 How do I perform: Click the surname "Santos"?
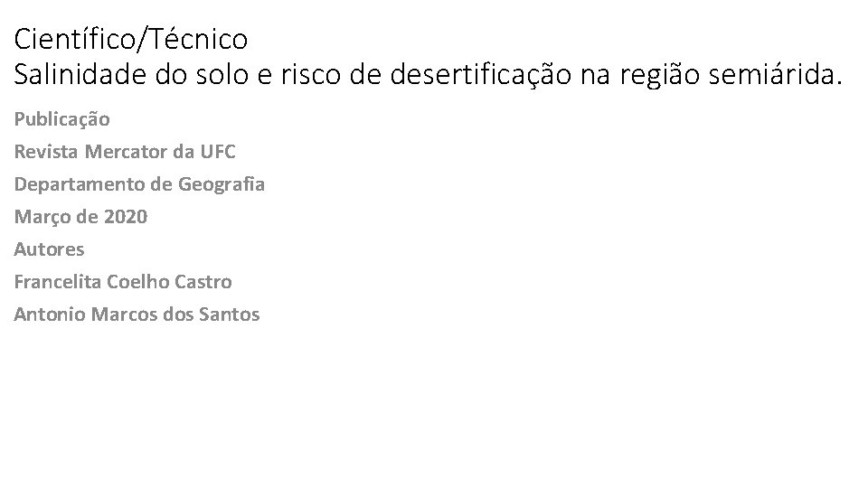pos(229,314)
